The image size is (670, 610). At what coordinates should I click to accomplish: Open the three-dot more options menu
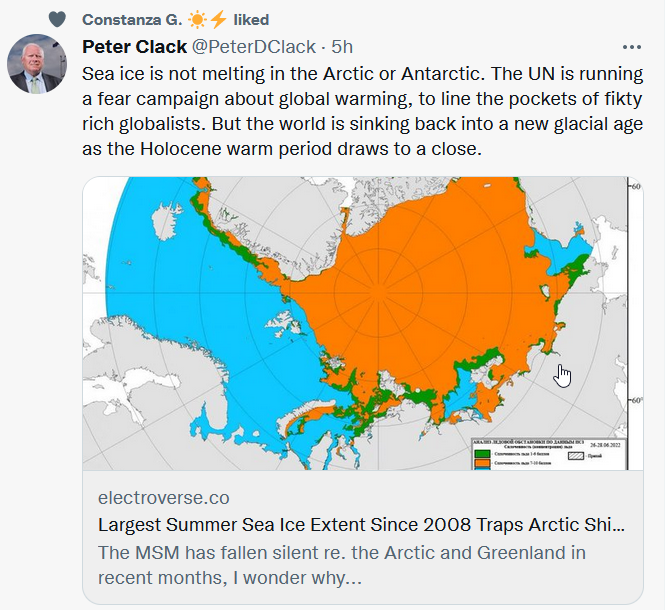[x=632, y=47]
